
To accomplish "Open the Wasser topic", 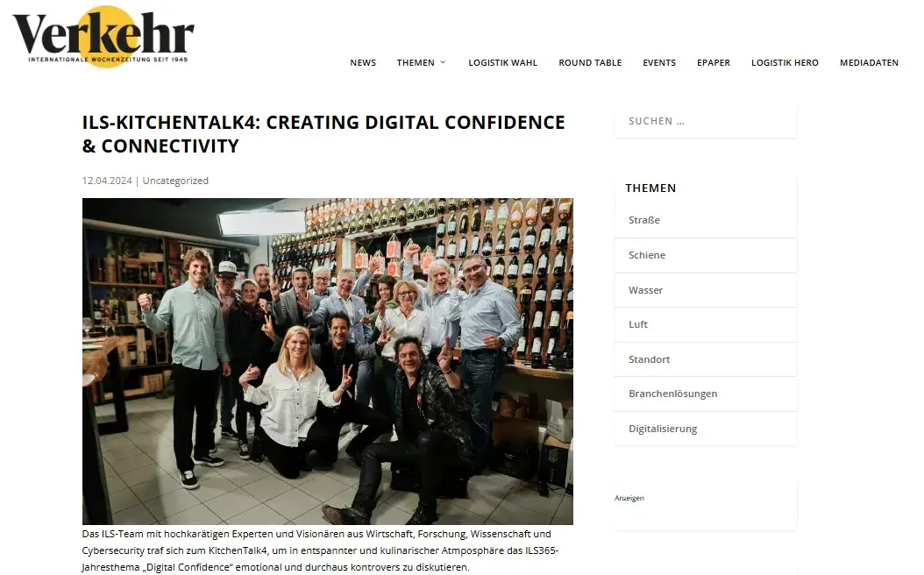I will tap(706, 290).
